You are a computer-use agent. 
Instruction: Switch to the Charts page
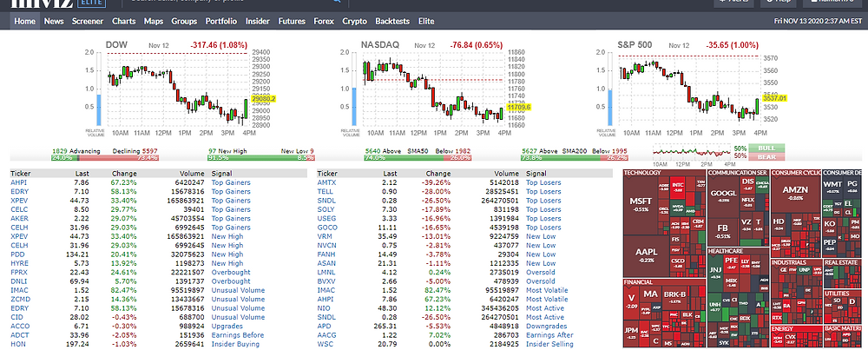pyautogui.click(x=123, y=21)
